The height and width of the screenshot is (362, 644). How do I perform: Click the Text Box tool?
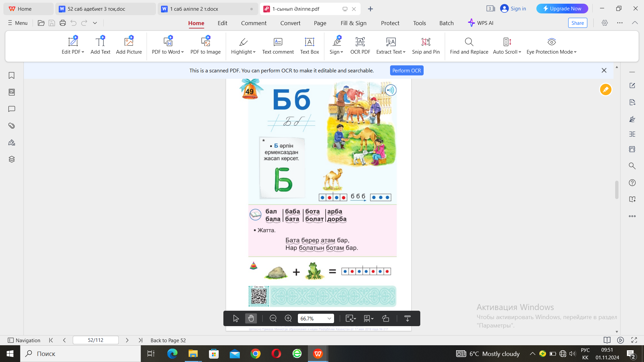tap(309, 45)
